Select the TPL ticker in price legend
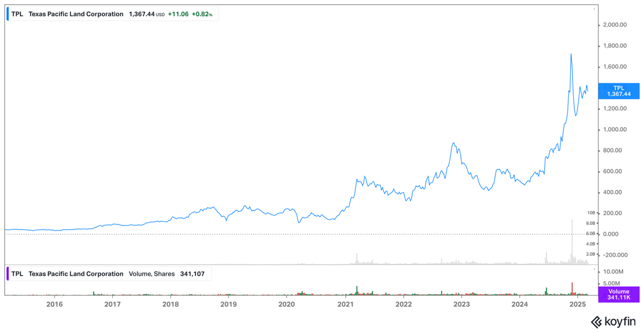Image resolution: width=644 pixels, height=333 pixels. [17, 14]
